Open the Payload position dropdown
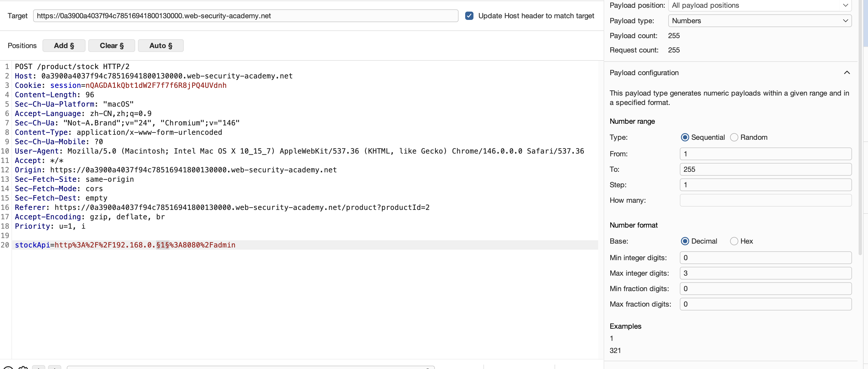The width and height of the screenshot is (868, 369). click(x=760, y=6)
